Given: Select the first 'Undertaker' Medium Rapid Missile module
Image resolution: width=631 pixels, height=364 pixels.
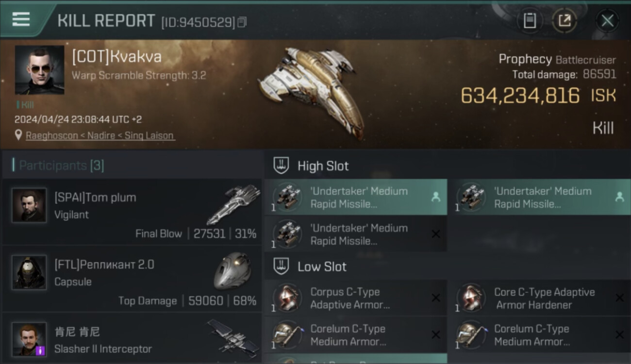Looking at the screenshot, I should pyautogui.click(x=356, y=197).
